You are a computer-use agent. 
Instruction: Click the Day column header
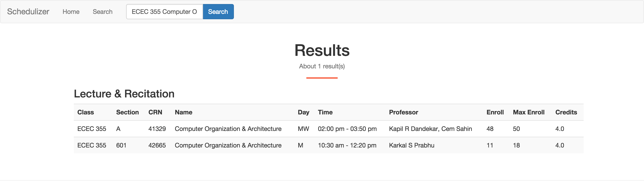(x=303, y=112)
